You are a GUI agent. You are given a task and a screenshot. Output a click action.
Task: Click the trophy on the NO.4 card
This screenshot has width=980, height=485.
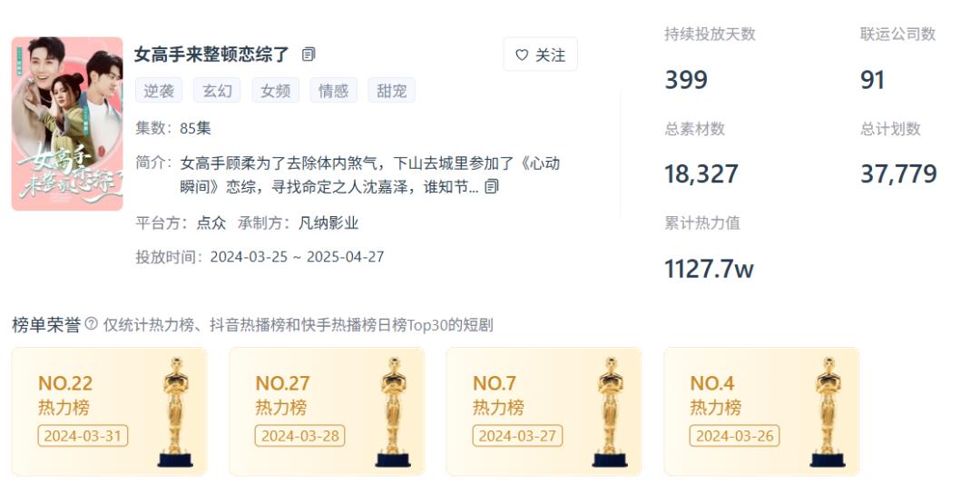[x=828, y=411]
